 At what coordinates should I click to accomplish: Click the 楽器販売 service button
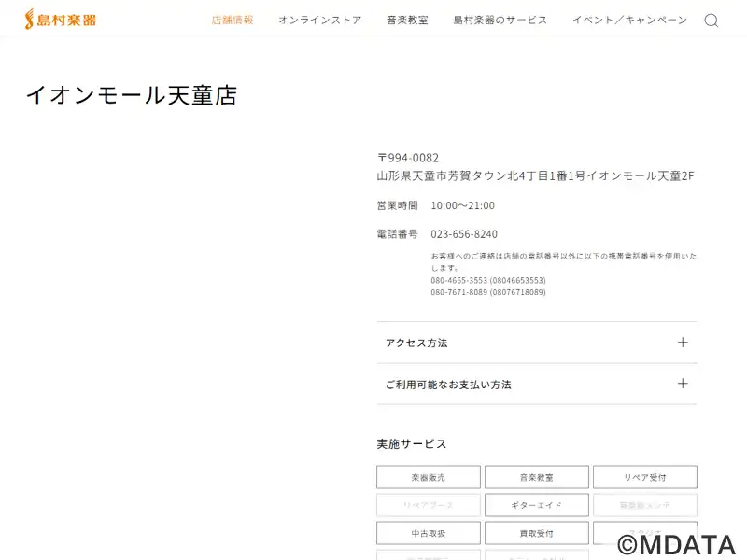tap(429, 477)
